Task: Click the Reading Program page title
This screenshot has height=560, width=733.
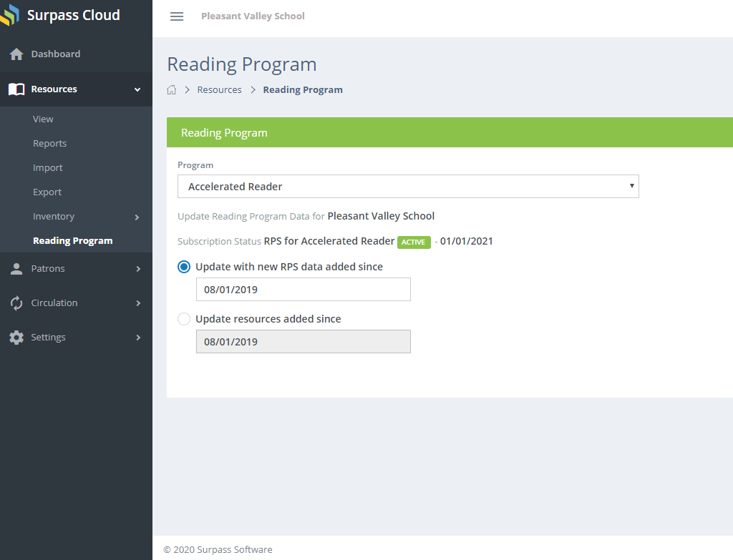Action: [x=242, y=64]
